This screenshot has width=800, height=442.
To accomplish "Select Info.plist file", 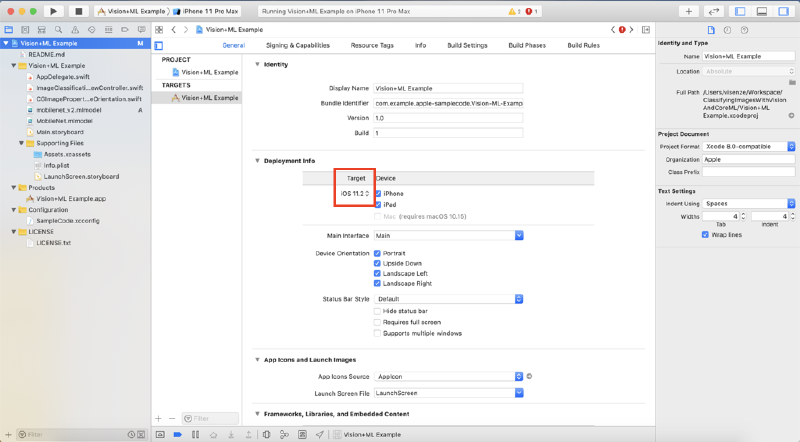I will pyautogui.click(x=56, y=165).
